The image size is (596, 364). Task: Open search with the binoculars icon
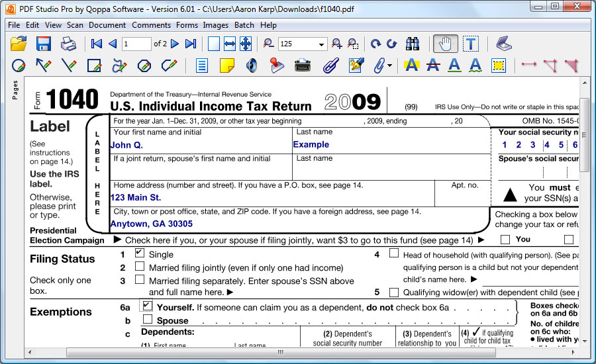(x=413, y=44)
